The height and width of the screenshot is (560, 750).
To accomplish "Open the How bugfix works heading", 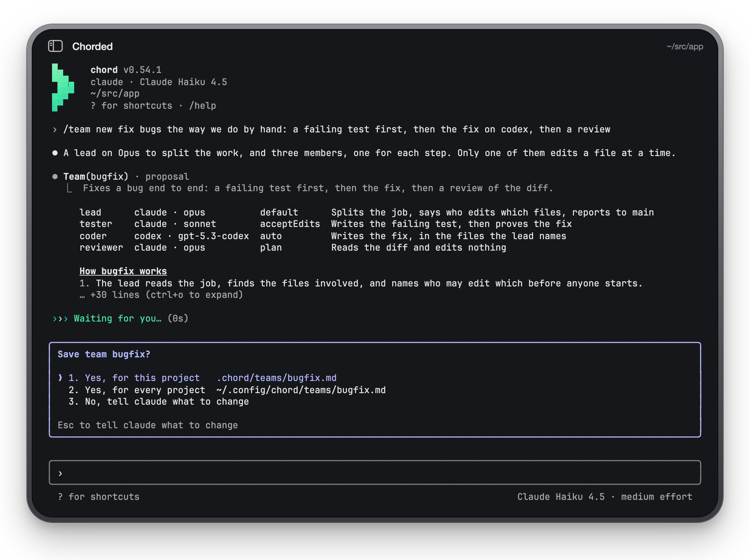I will pos(123,271).
